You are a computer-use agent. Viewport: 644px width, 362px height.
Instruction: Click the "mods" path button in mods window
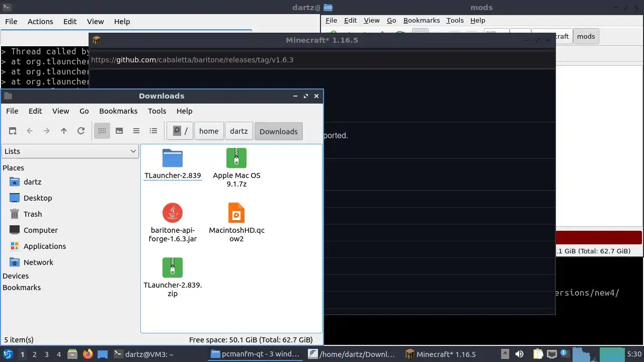click(x=586, y=36)
